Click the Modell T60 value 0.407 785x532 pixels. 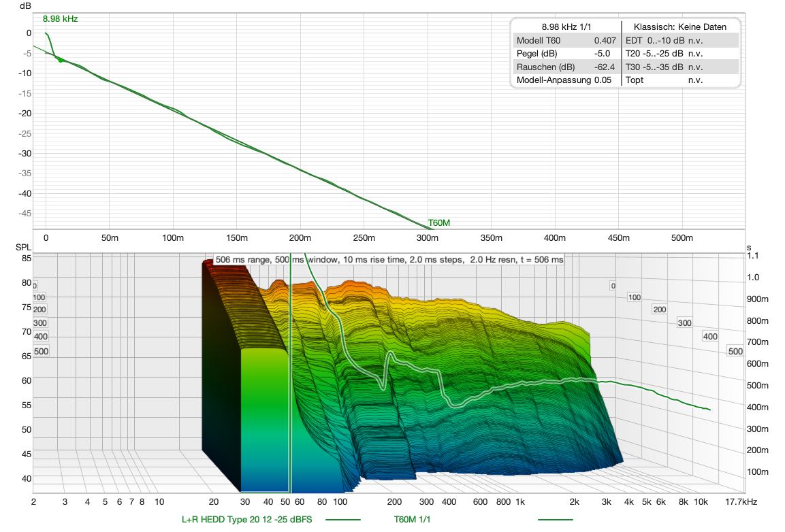(605, 41)
